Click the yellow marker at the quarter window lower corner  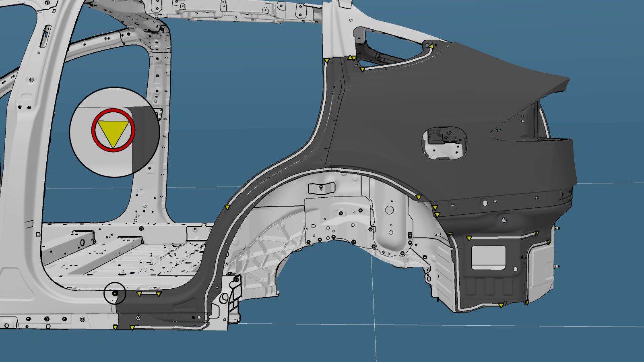point(362,70)
